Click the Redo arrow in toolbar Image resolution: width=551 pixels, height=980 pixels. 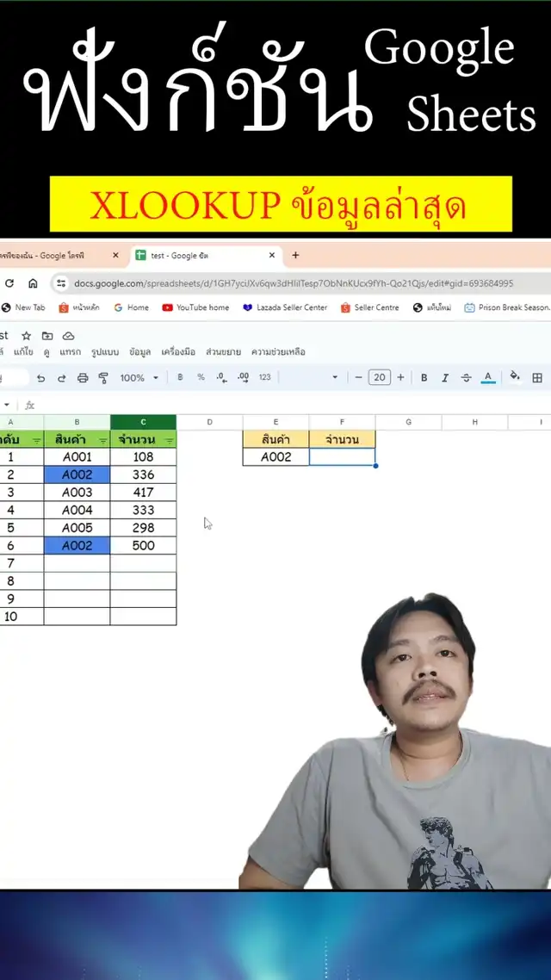61,378
